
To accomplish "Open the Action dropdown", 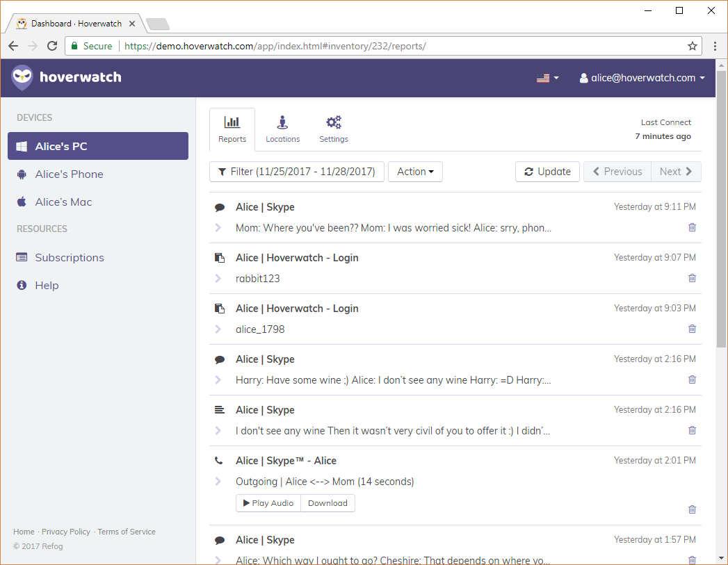I will [x=415, y=172].
